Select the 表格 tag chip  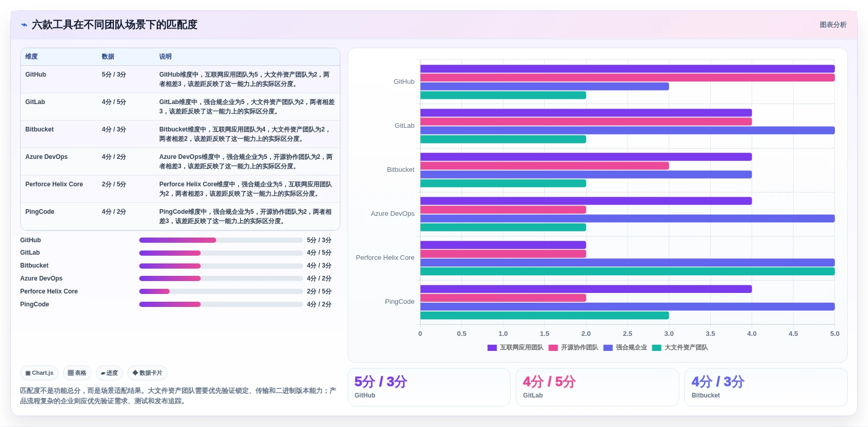click(77, 373)
